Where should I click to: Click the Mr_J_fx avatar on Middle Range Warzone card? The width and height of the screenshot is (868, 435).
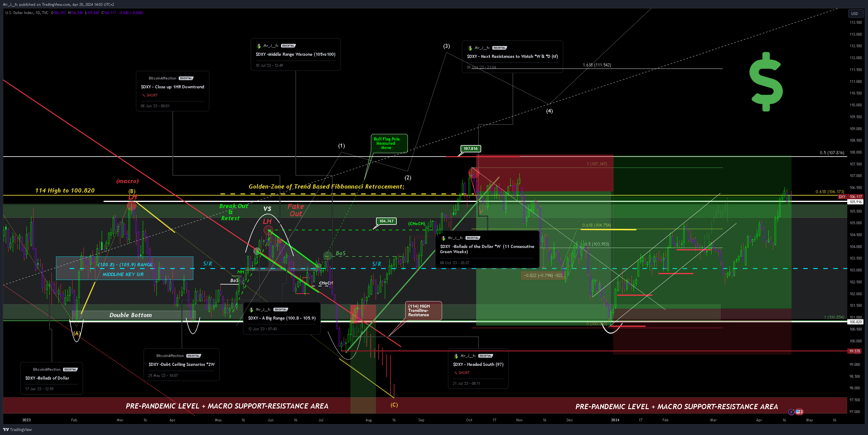tap(258, 46)
